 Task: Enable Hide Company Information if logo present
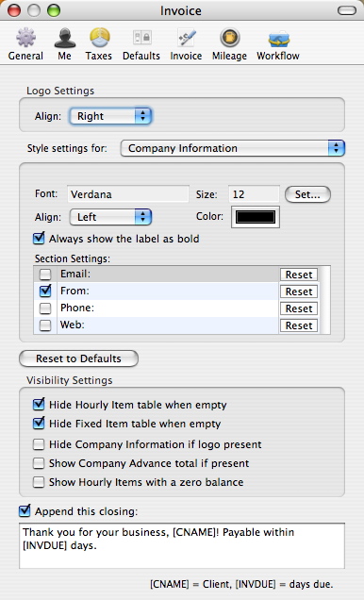point(39,444)
